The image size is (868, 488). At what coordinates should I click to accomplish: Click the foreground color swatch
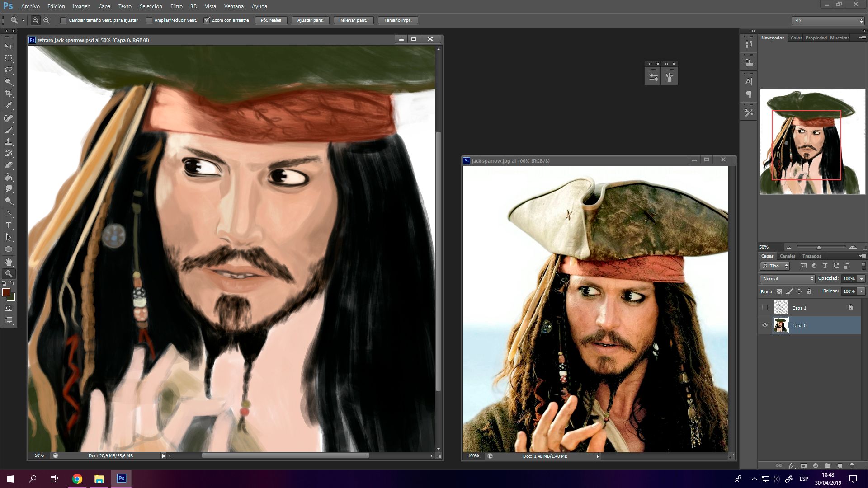click(x=6, y=293)
